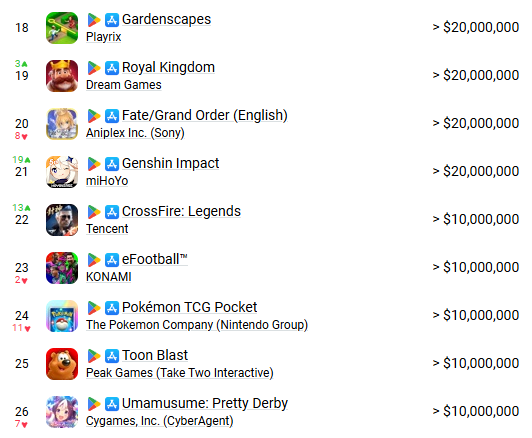The width and height of the screenshot is (532, 438).
Task: Open the Gardenscapes title link
Action: (x=166, y=19)
